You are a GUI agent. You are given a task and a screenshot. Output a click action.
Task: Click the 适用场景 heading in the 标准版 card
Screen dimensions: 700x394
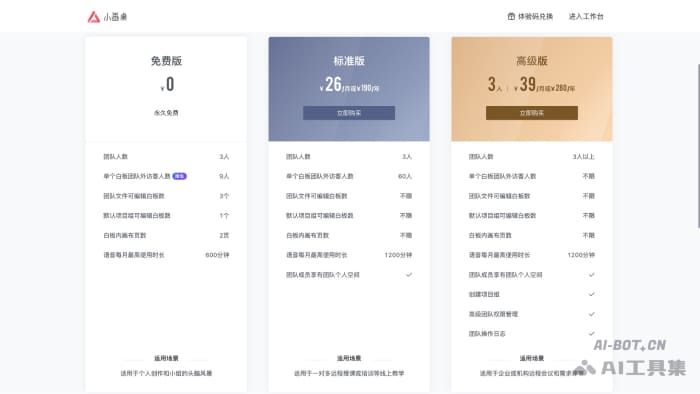(349, 358)
